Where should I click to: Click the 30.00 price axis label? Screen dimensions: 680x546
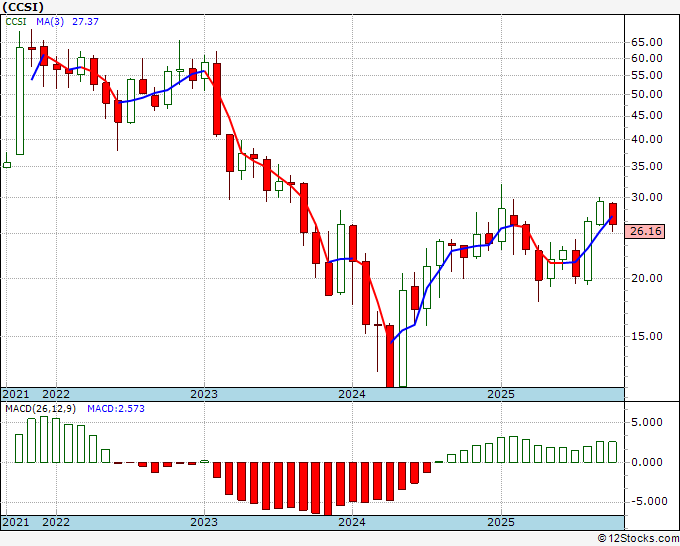[x=647, y=197]
